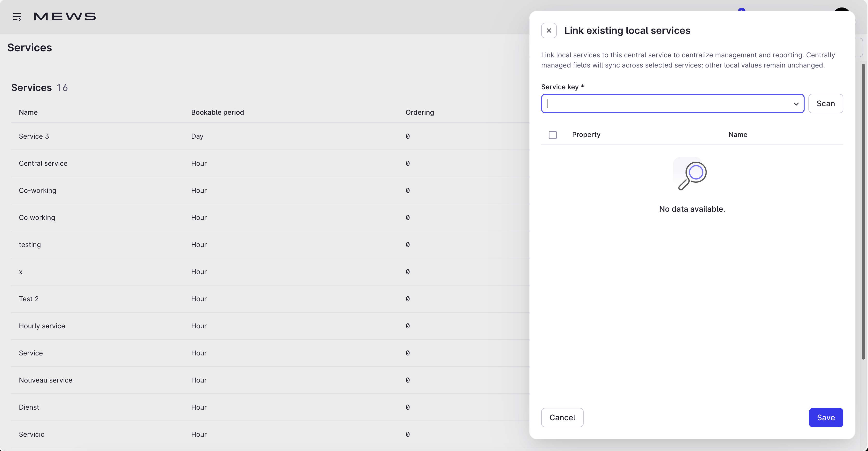Sort by the Name column header
This screenshot has width=868, height=451.
(28, 113)
